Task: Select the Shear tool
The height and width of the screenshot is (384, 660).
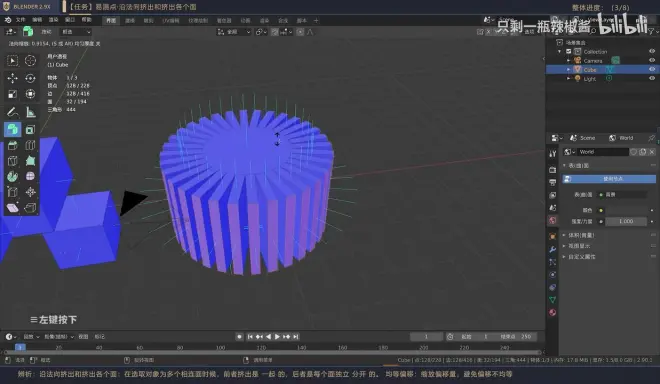Action: tap(12, 208)
